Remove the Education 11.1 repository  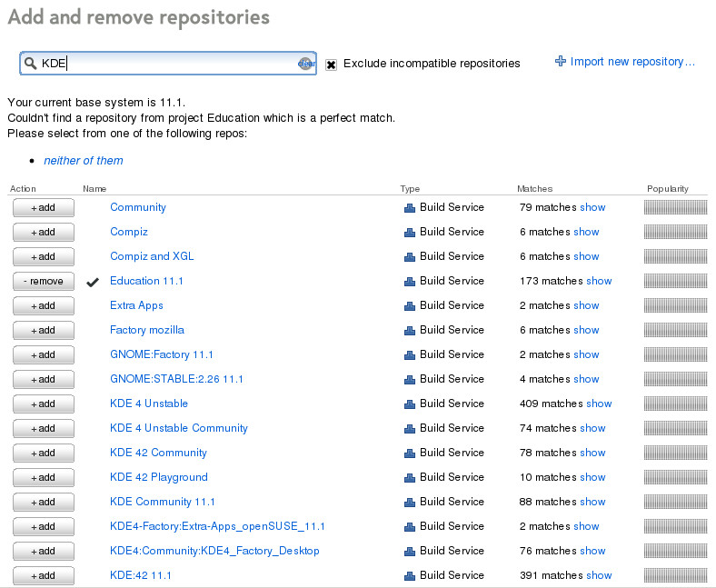point(44,281)
